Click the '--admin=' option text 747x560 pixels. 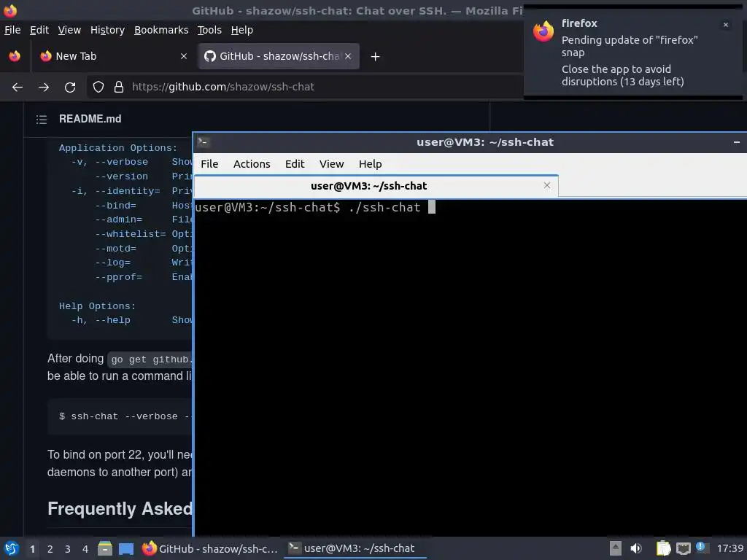point(118,220)
